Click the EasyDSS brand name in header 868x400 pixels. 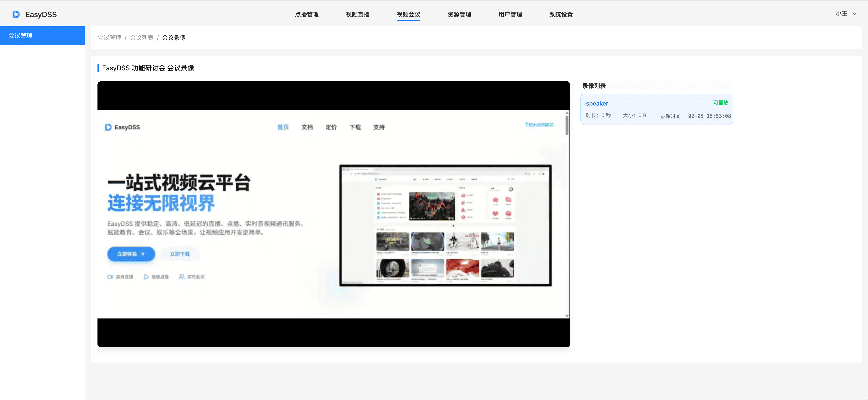[x=41, y=14]
